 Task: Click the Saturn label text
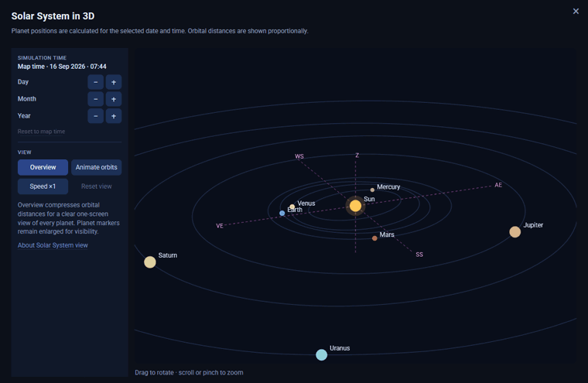click(x=168, y=255)
